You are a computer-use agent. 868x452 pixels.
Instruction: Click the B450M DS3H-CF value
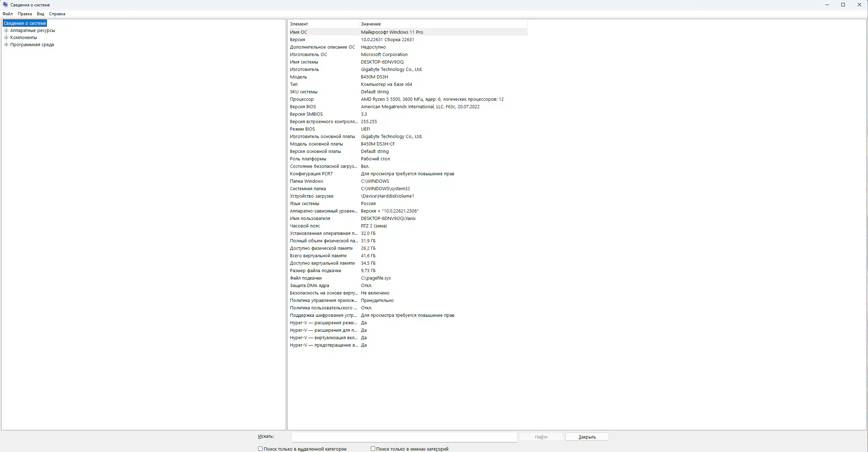point(378,144)
